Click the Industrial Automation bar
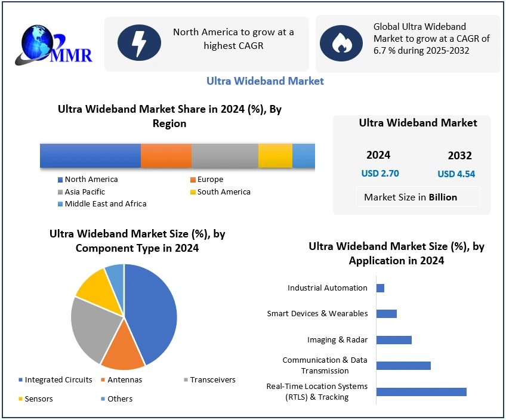The height and width of the screenshot is (420, 506). tap(380, 288)
